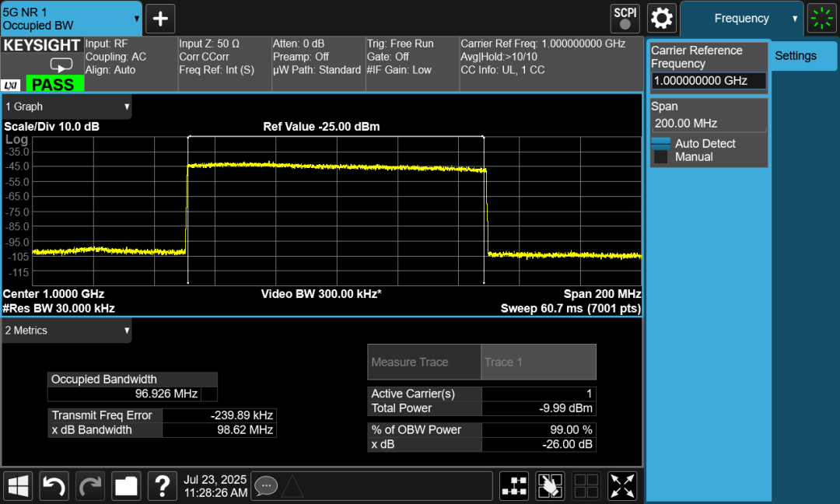Open the system settings gear
Screen dimensions: 840x504
[x=662, y=18]
